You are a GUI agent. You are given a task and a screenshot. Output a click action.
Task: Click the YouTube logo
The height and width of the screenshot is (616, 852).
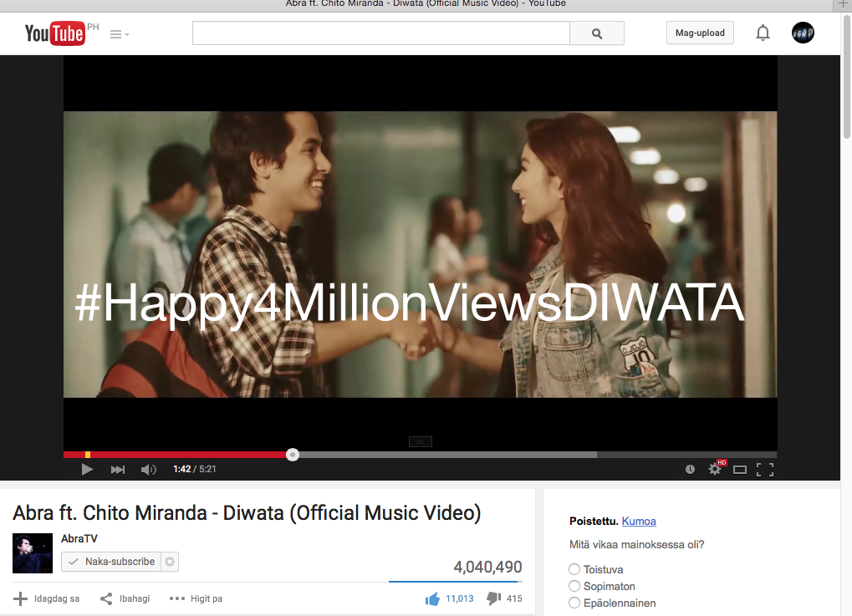coord(55,33)
